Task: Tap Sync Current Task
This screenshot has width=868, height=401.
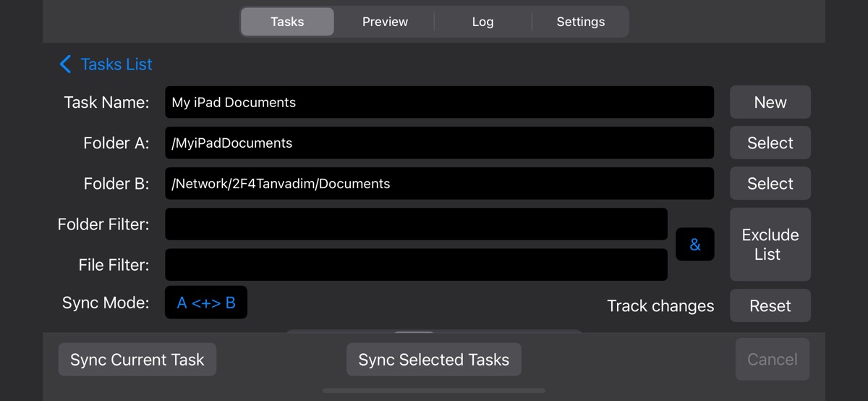Action: [x=137, y=360]
